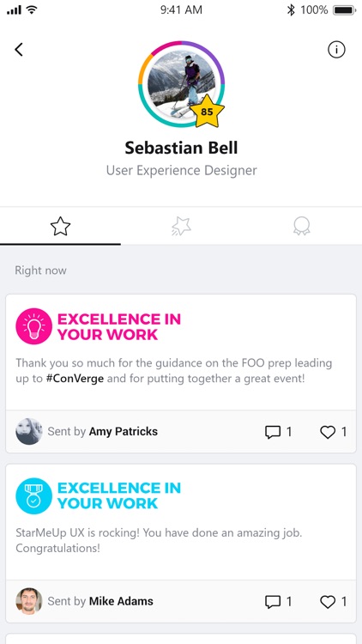The width and height of the screenshot is (362, 644).
Task: Open comments on Amy Patricks' post
Action: pos(278,432)
